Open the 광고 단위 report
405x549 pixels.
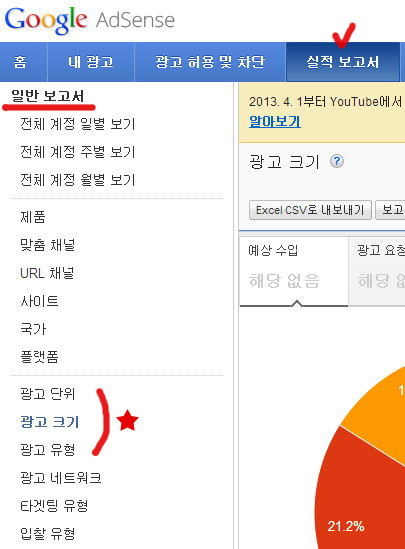click(48, 394)
